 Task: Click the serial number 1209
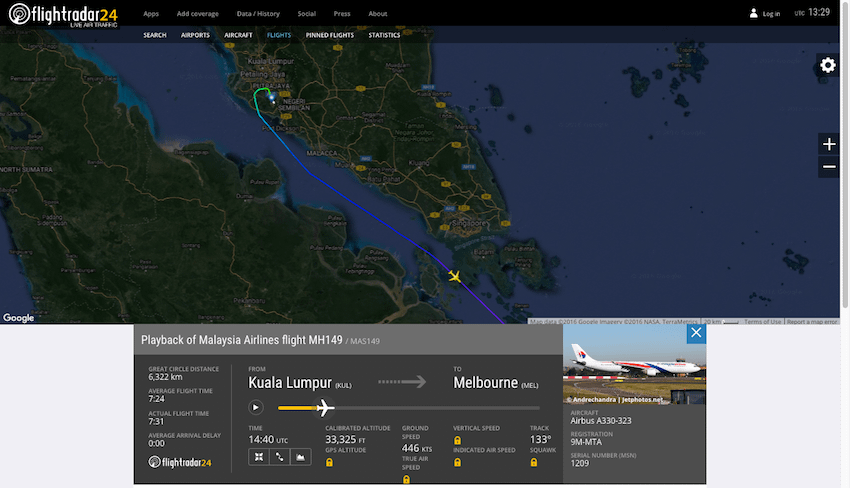pos(579,463)
